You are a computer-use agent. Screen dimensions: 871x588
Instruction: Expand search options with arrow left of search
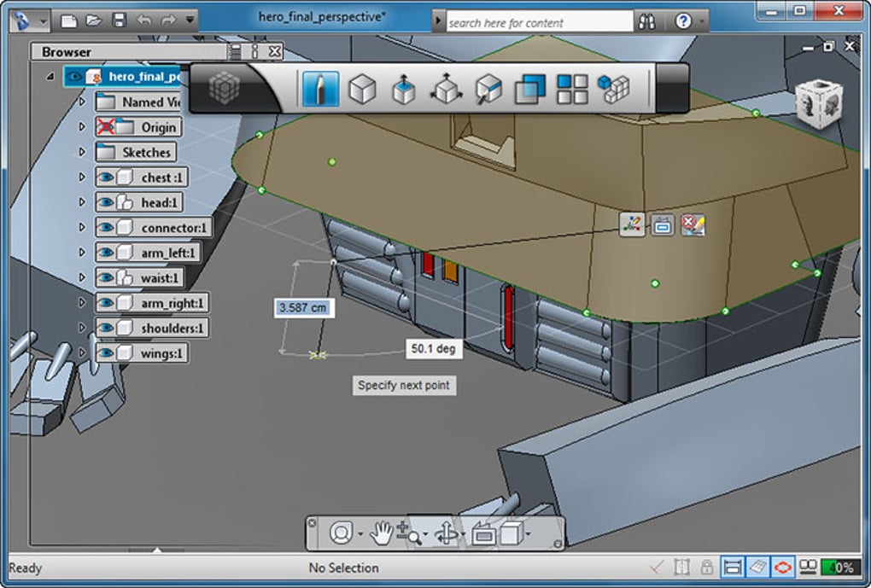[x=438, y=21]
